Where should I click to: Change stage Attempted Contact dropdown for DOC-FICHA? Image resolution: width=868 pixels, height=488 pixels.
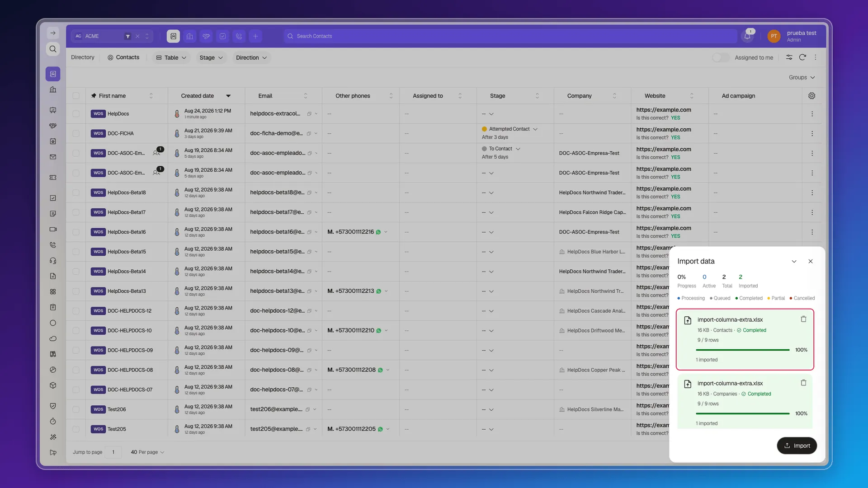tap(535, 129)
